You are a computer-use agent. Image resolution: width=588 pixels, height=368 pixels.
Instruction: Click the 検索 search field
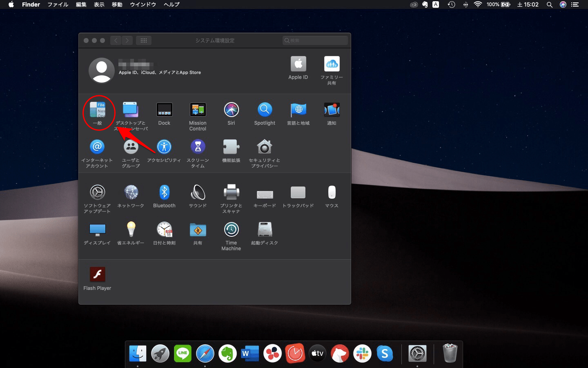click(315, 40)
